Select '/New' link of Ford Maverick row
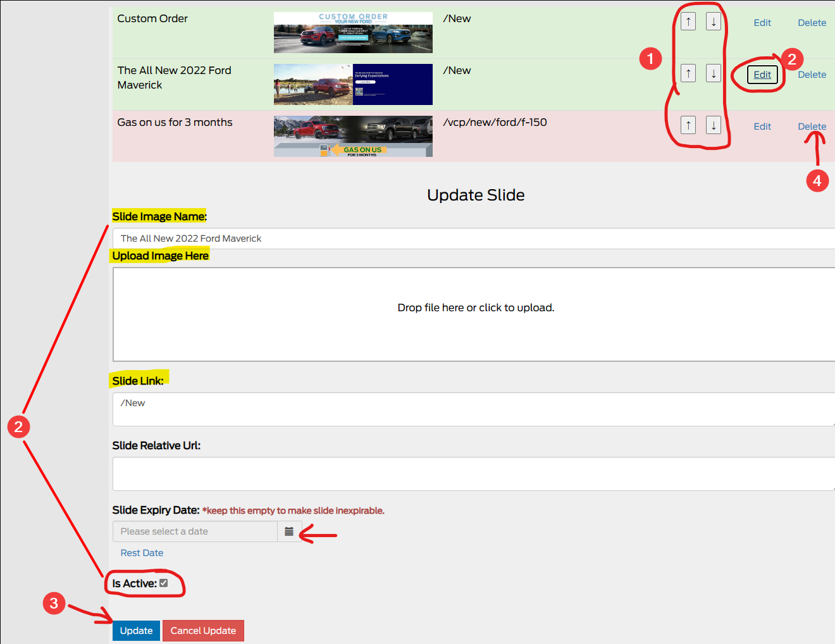835x644 pixels. 457,70
